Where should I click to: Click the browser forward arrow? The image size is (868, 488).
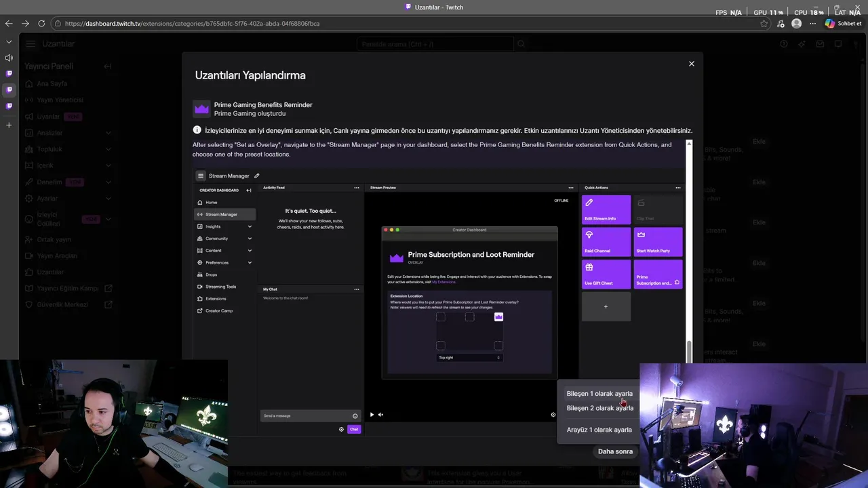(25, 23)
